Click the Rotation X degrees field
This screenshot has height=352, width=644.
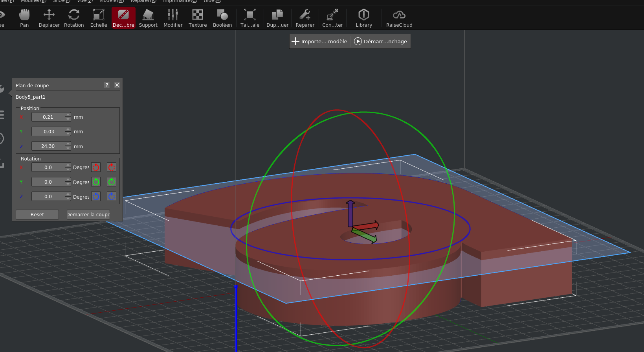click(x=48, y=167)
